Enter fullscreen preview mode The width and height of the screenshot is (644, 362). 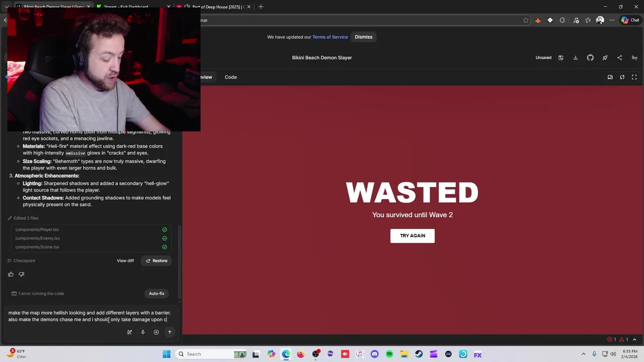634,77
